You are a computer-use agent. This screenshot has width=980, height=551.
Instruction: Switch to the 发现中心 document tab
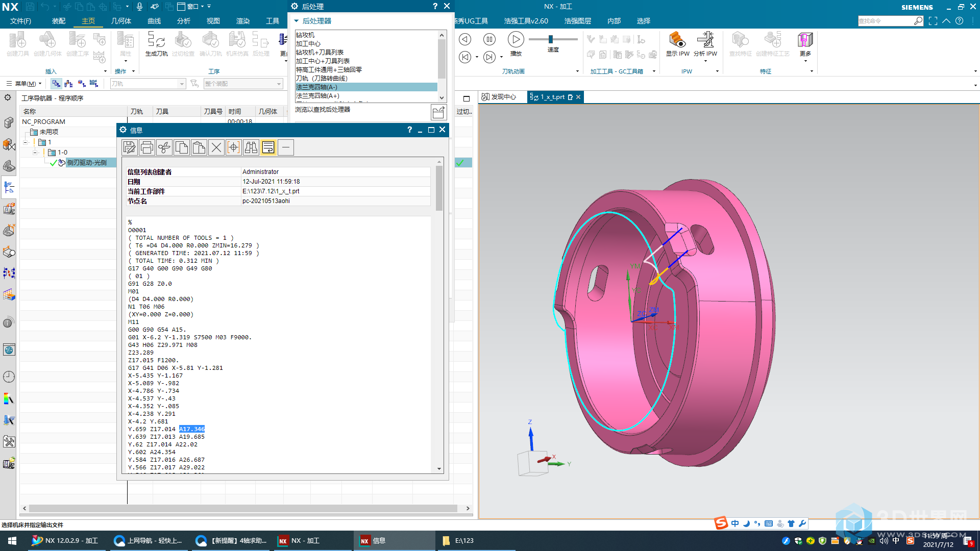click(499, 97)
